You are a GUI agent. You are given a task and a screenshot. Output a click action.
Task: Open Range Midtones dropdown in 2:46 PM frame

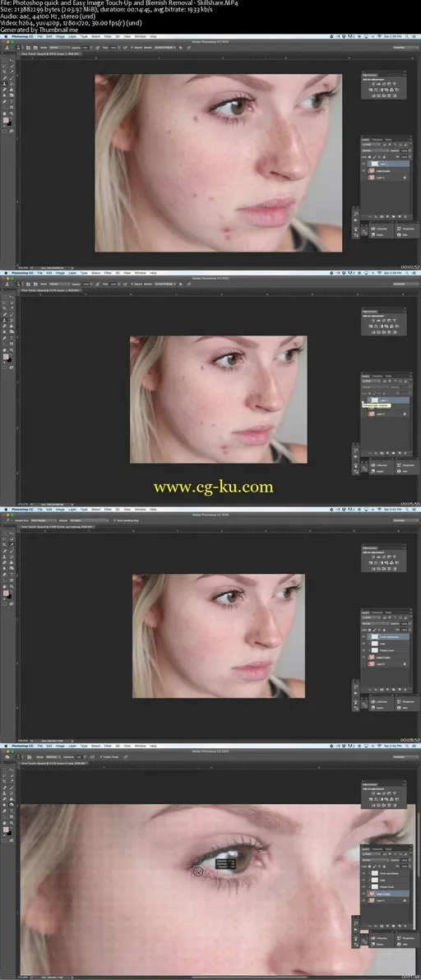[54, 756]
